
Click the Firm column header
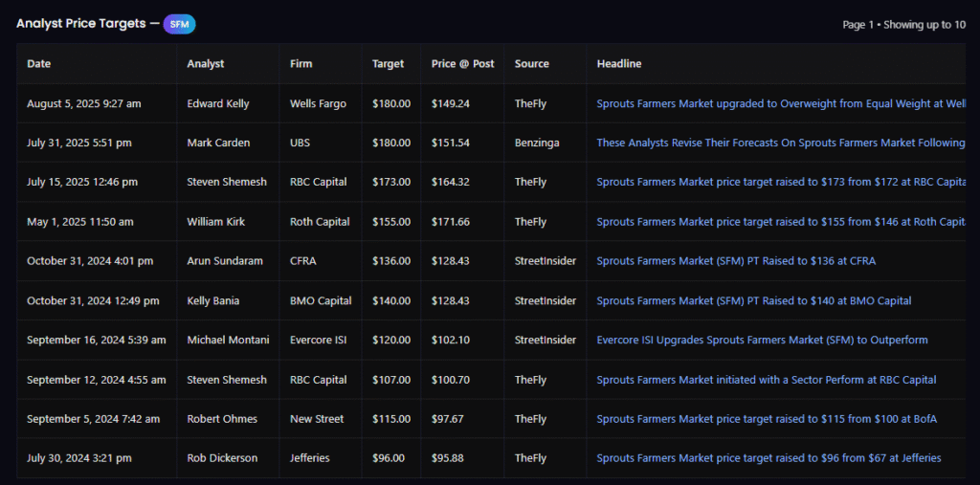click(301, 64)
